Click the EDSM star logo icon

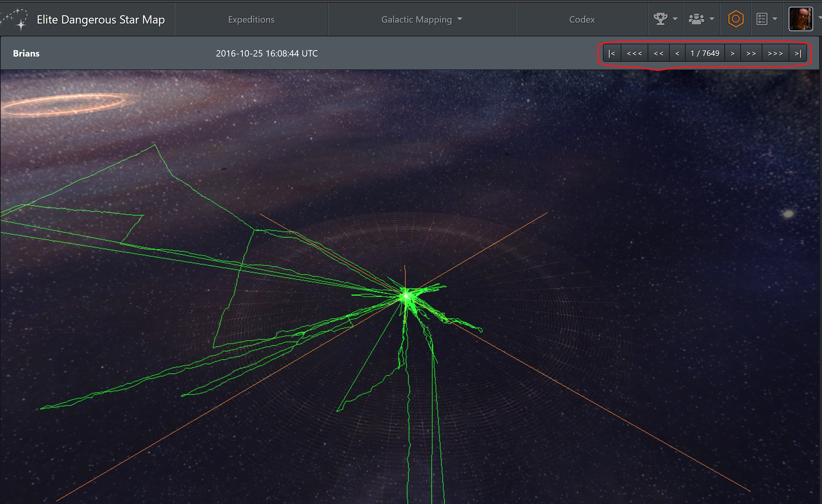[x=15, y=19]
